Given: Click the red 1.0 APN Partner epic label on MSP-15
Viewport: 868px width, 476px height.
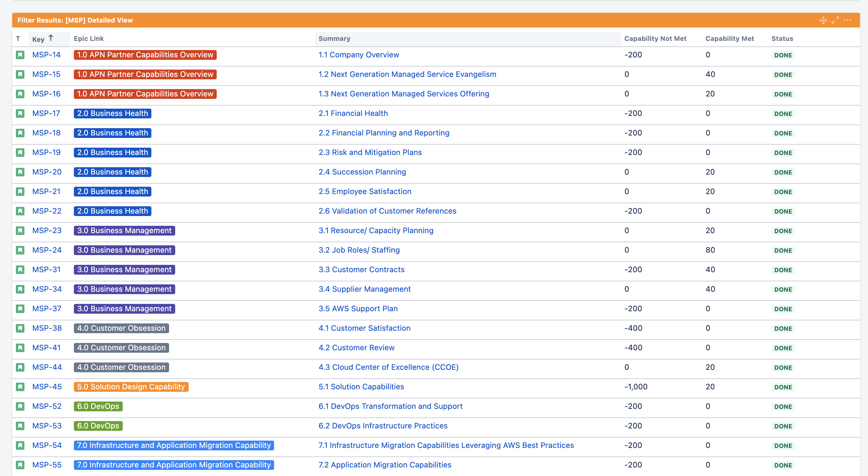Looking at the screenshot, I should point(145,74).
